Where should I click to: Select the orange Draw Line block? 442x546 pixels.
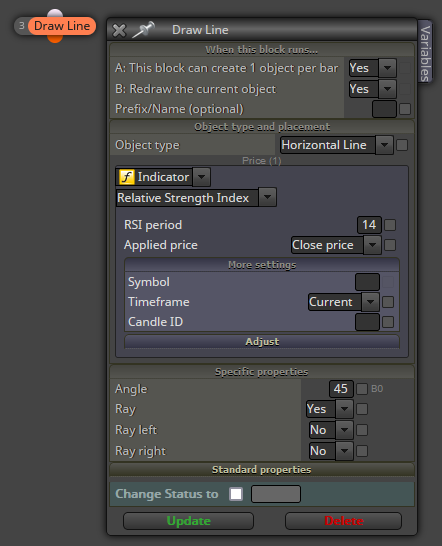pyautogui.click(x=62, y=26)
